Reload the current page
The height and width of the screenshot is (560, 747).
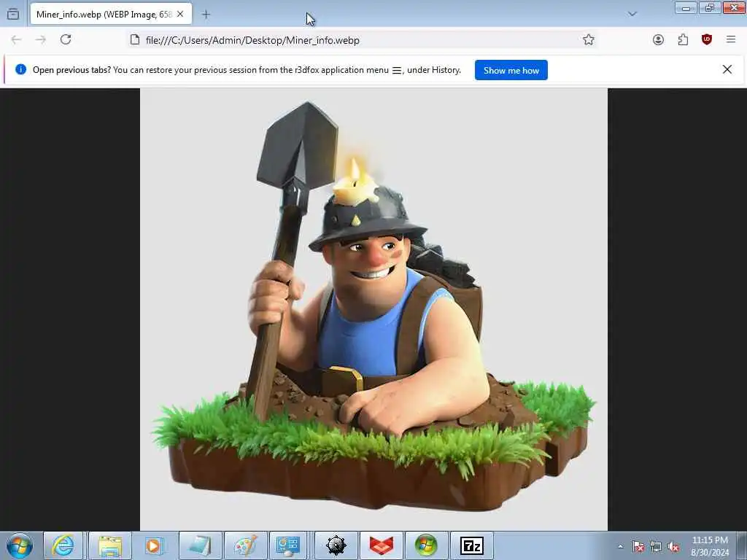click(66, 39)
